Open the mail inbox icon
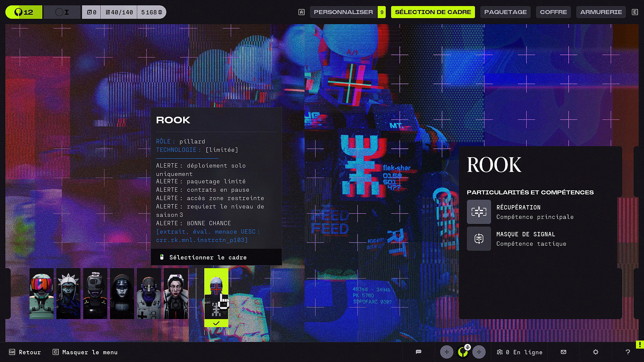 click(x=563, y=352)
